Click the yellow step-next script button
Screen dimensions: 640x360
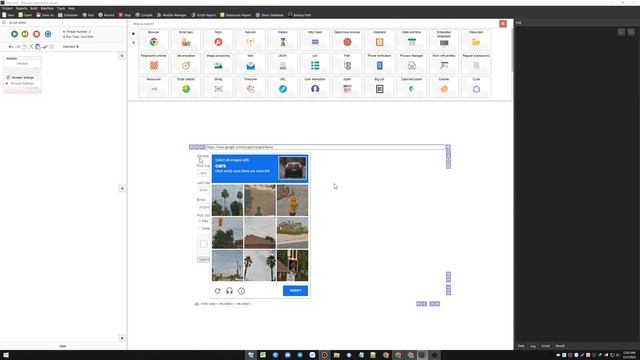tap(25, 34)
